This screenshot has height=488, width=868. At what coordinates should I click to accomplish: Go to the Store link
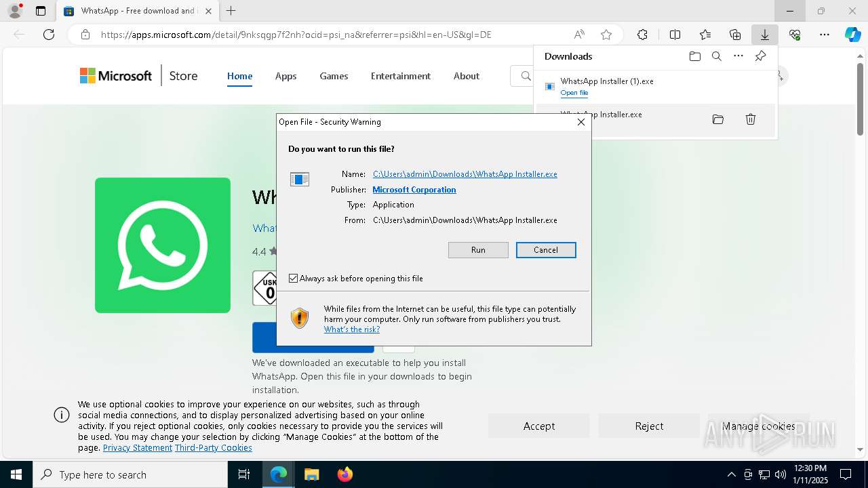click(183, 76)
